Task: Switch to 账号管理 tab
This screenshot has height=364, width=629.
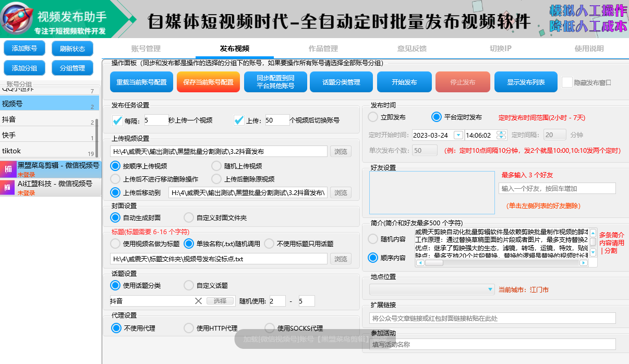Action: pyautogui.click(x=146, y=48)
